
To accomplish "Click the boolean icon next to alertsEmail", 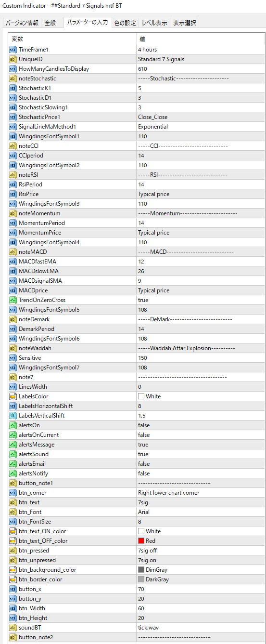I will click(13, 464).
